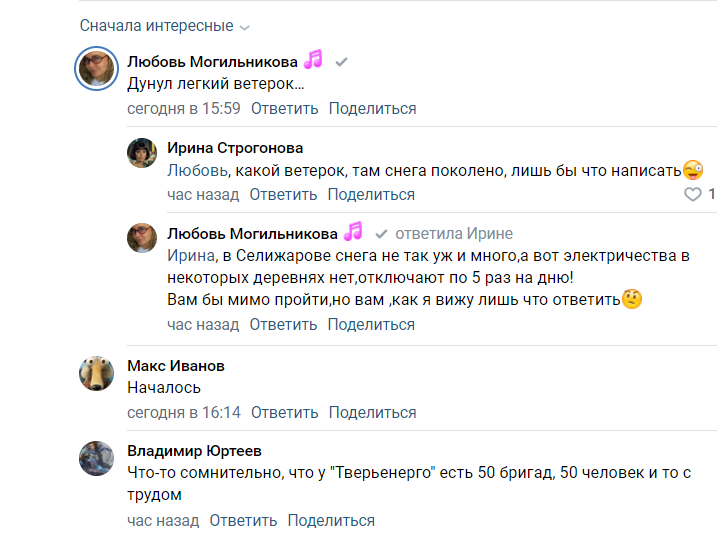Viewport: 725px width, 553px height.
Task: Click Ирина Строгонова's avatar
Action: [x=142, y=152]
